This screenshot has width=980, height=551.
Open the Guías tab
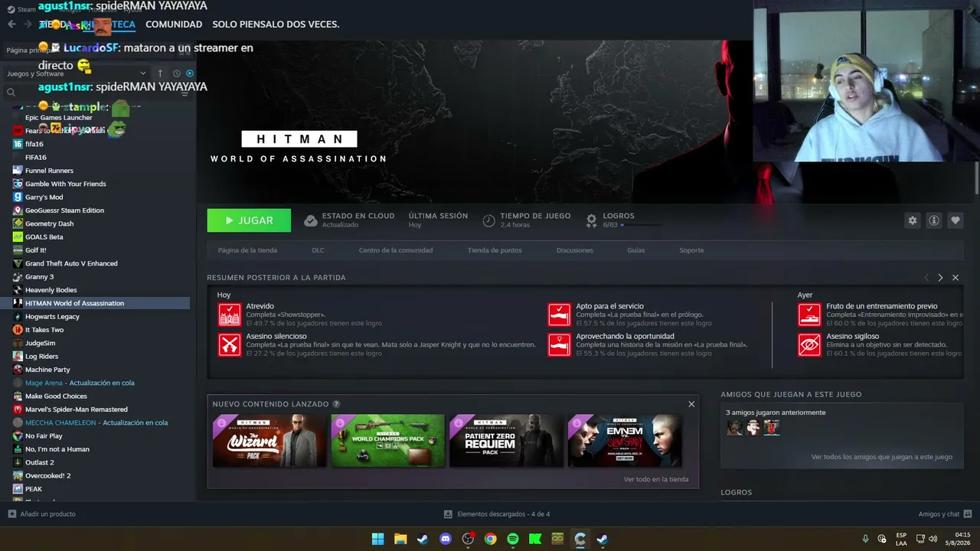click(635, 250)
